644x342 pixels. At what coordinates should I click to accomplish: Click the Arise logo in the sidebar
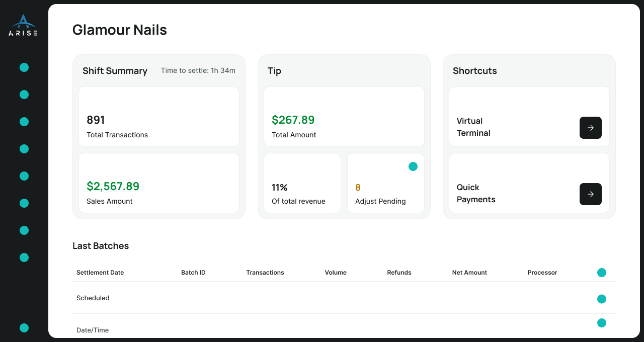tap(23, 25)
